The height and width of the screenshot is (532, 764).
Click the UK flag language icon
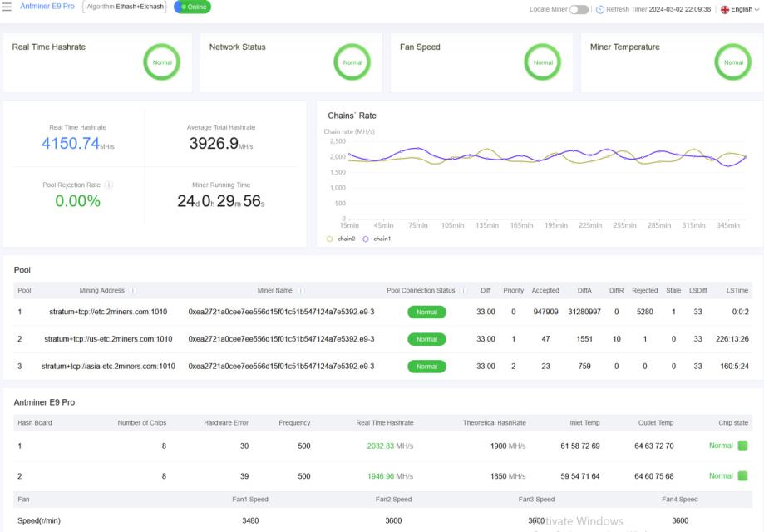pos(724,9)
